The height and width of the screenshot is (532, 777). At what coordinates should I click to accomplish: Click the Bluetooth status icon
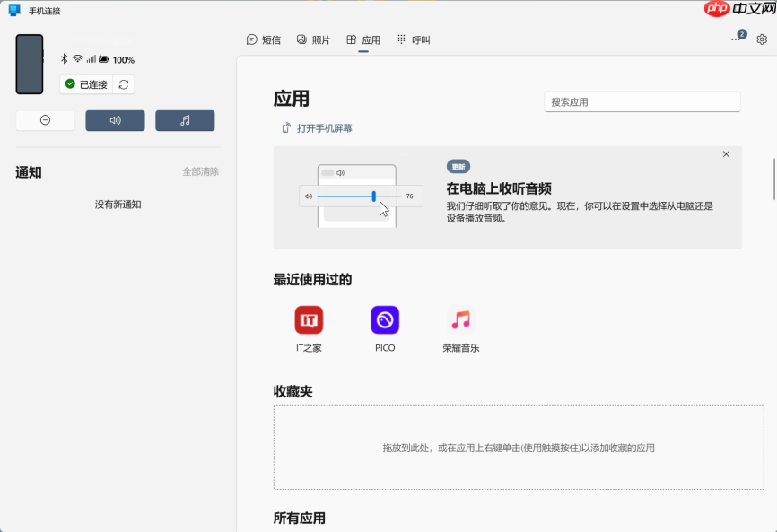(64, 60)
